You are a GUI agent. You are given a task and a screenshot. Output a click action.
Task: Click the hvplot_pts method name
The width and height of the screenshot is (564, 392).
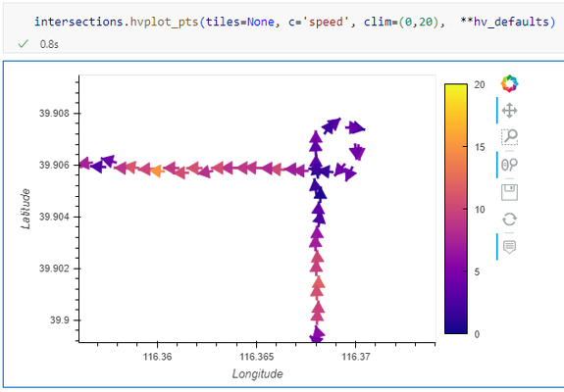pos(164,23)
